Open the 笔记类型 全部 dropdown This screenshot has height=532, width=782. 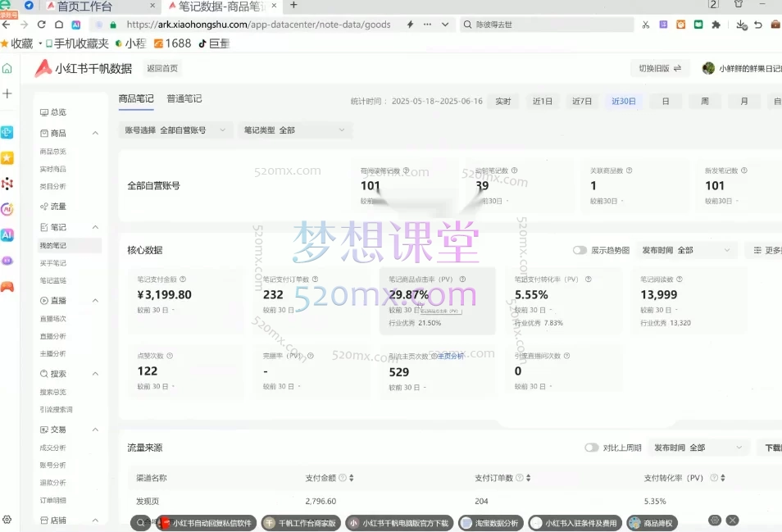click(295, 130)
